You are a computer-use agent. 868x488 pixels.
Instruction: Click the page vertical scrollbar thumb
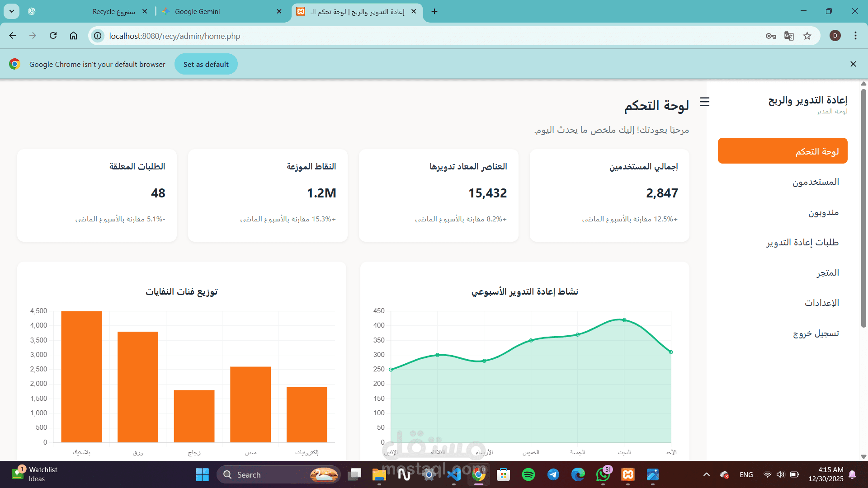(863, 208)
